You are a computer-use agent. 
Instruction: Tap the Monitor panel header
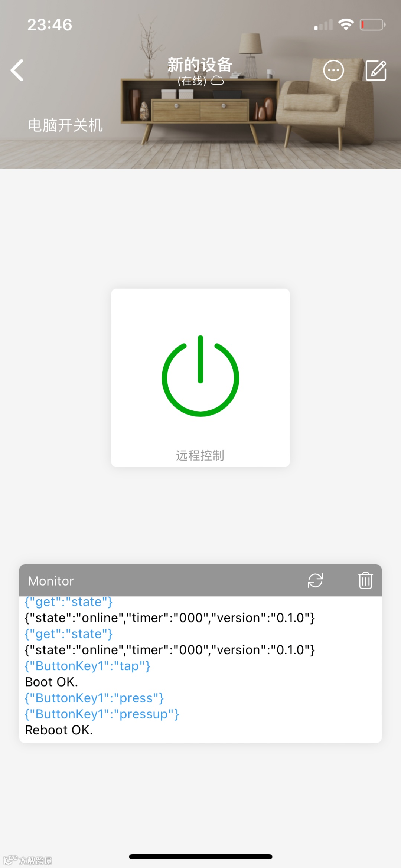point(200,580)
